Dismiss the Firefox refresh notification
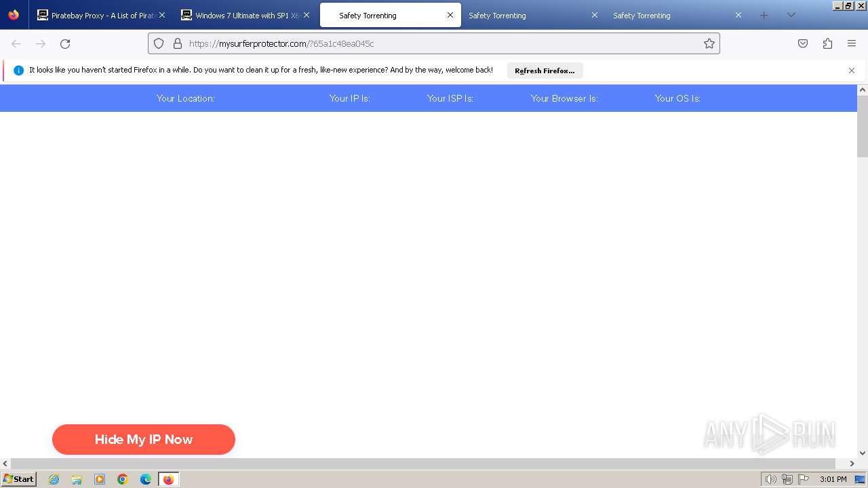868x488 pixels. [x=852, y=70]
